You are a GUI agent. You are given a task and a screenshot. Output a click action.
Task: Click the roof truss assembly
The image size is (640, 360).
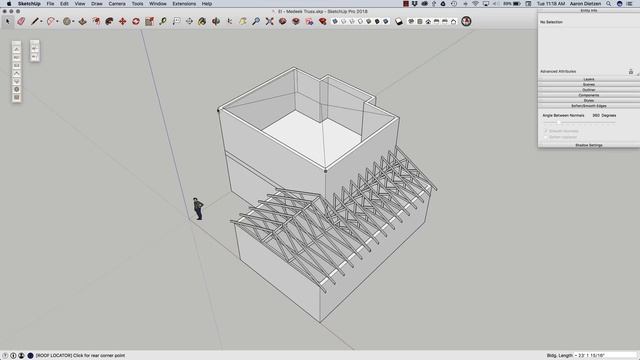click(x=334, y=220)
